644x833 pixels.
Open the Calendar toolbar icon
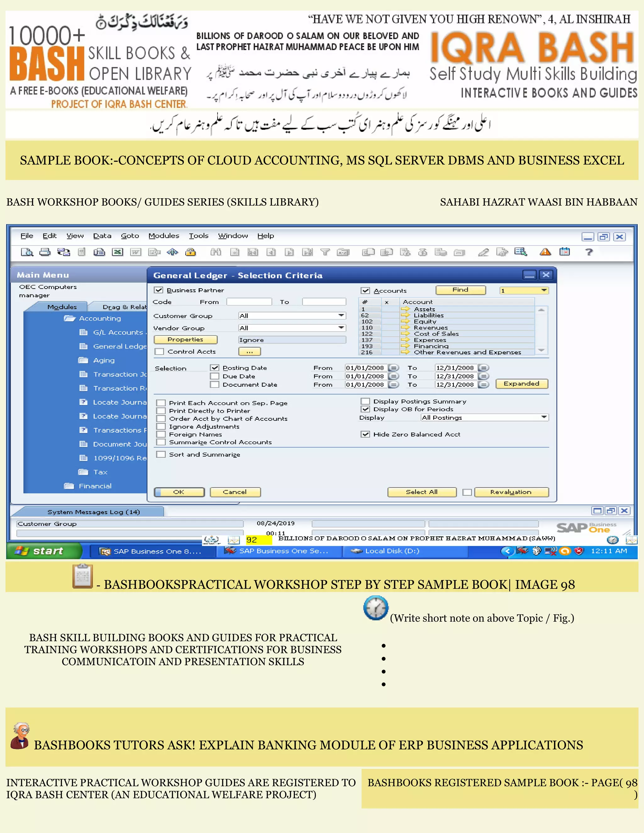tap(565, 252)
